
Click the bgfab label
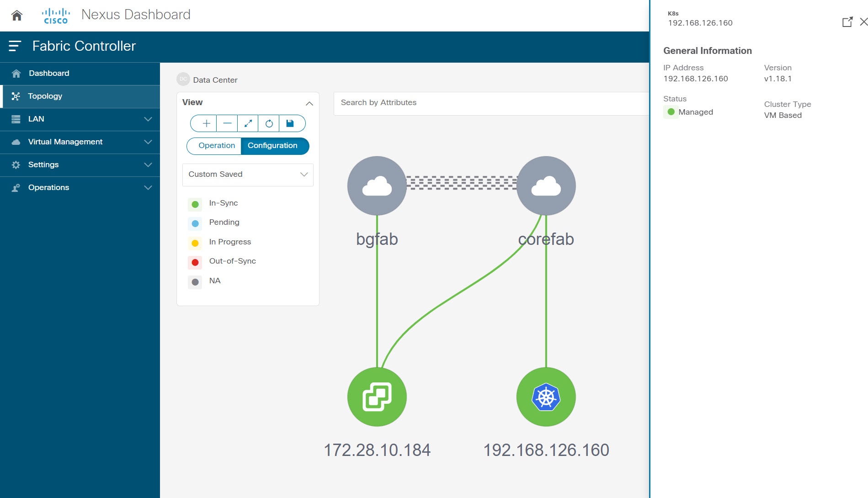(377, 239)
